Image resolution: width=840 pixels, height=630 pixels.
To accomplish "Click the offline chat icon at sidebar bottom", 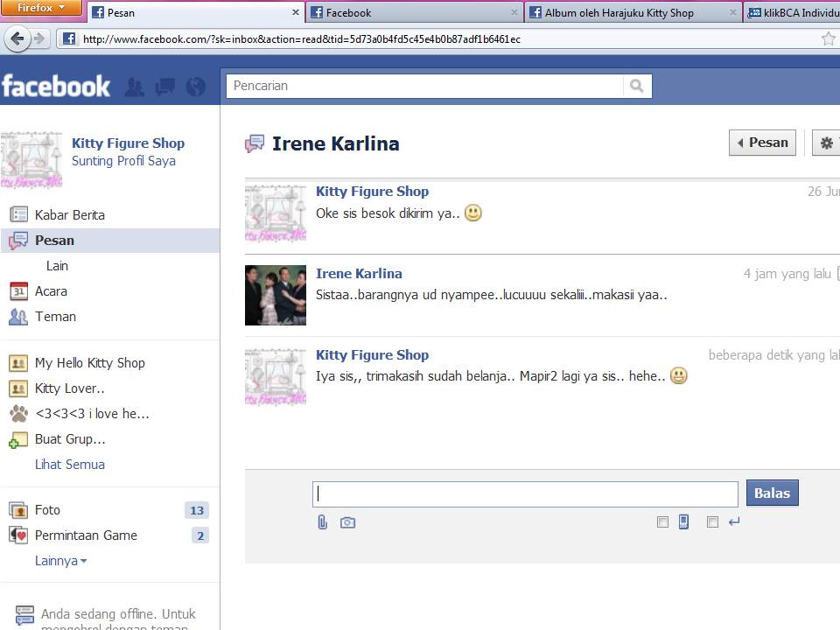I will click(24, 615).
